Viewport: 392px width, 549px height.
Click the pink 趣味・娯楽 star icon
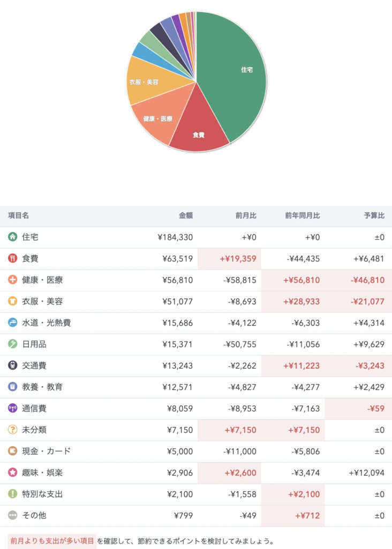[12, 473]
